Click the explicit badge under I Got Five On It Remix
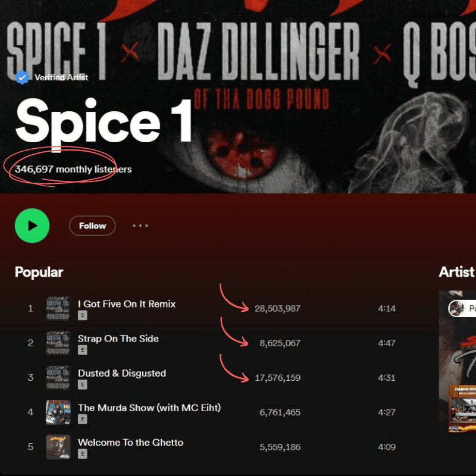Screen dimensions: 476x476 coord(83,315)
